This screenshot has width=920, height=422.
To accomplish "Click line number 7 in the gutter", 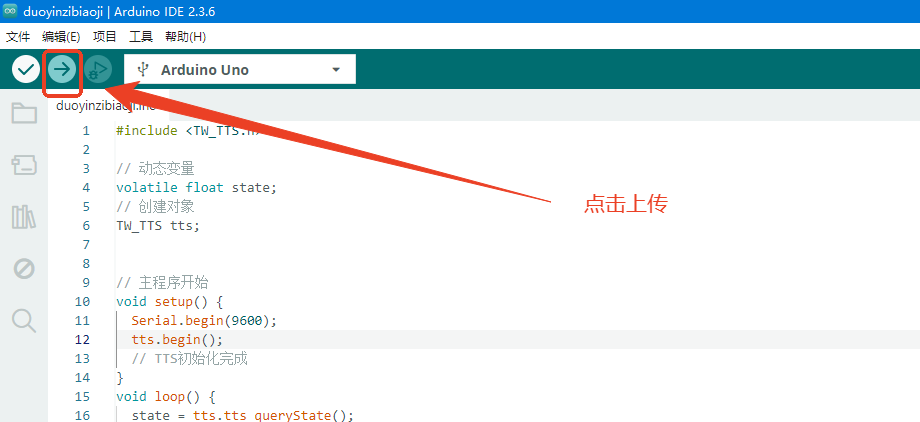I will click(86, 244).
